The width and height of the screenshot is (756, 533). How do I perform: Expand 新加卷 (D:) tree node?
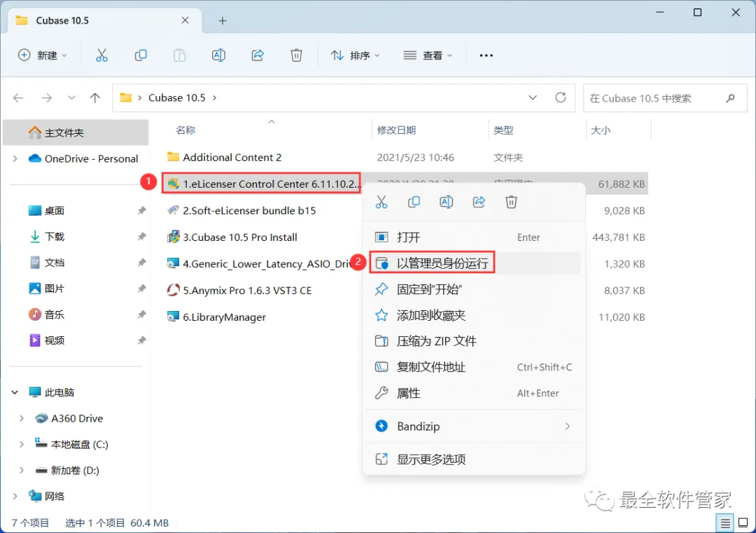21,471
